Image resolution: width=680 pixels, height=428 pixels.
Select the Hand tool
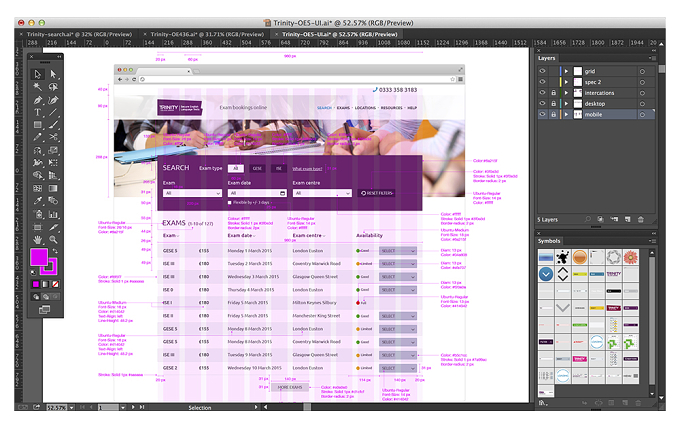click(x=38, y=239)
